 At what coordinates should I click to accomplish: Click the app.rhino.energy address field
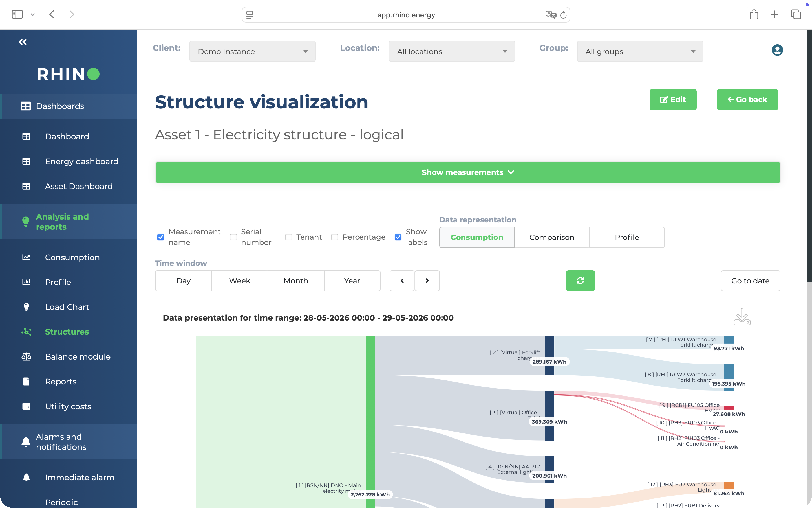pyautogui.click(x=406, y=15)
